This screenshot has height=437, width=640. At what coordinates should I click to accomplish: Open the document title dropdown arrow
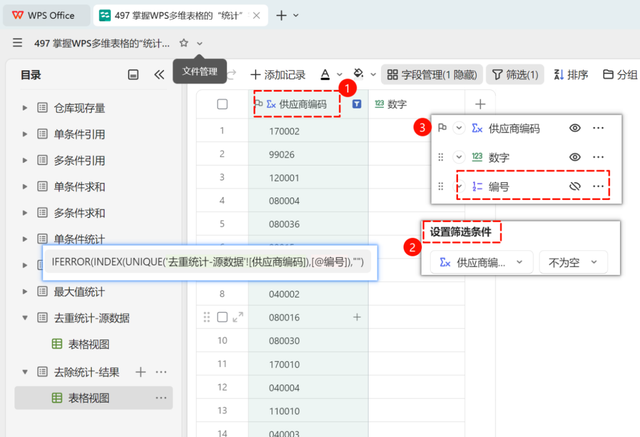coord(199,43)
